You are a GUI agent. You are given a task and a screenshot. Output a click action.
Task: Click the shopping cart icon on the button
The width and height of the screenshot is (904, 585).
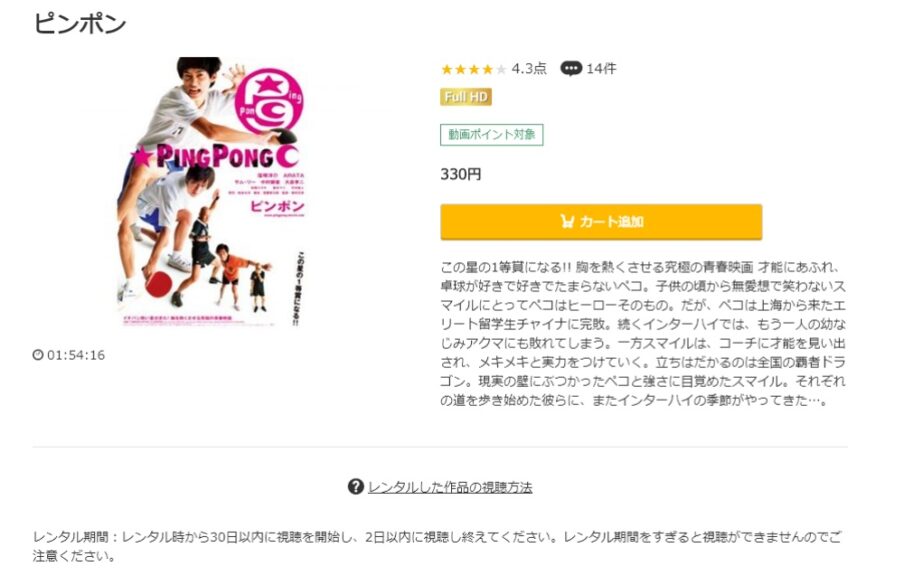click(567, 221)
